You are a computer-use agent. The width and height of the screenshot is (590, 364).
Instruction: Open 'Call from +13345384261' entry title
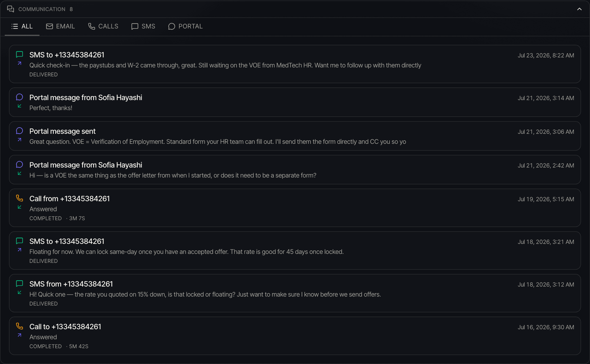(x=70, y=199)
